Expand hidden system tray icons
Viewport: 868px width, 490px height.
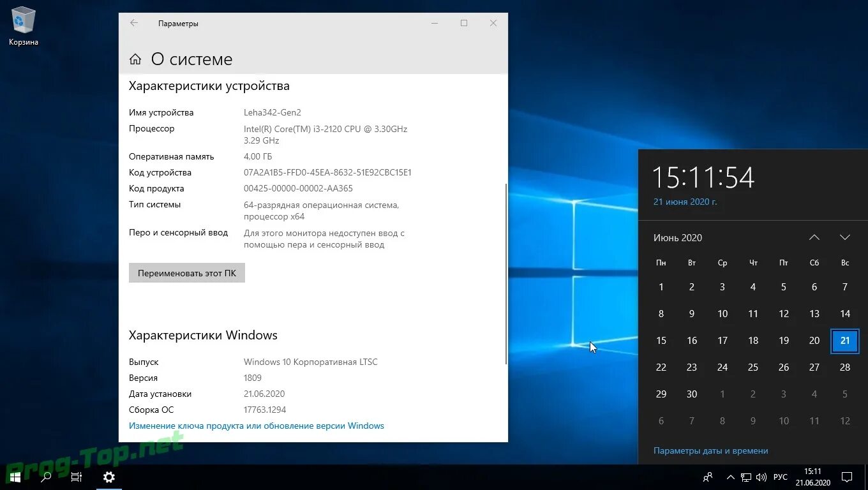730,477
